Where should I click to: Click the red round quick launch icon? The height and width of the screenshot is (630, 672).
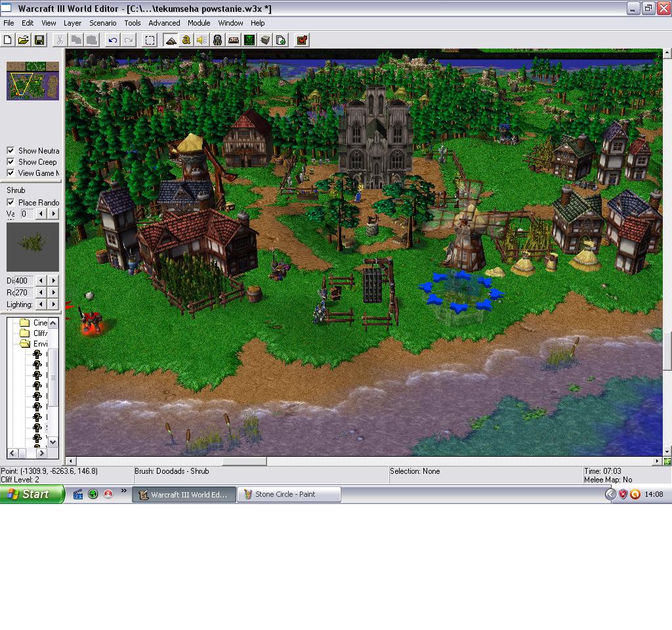[108, 494]
